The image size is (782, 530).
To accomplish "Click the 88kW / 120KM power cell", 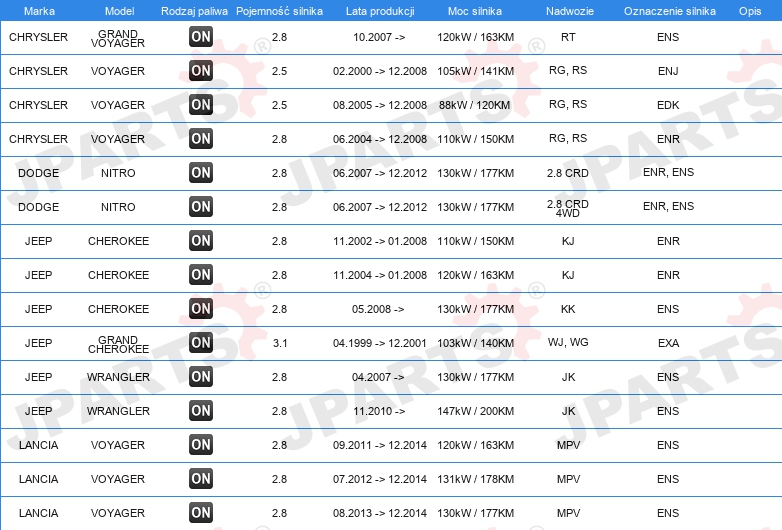I will tap(474, 105).
